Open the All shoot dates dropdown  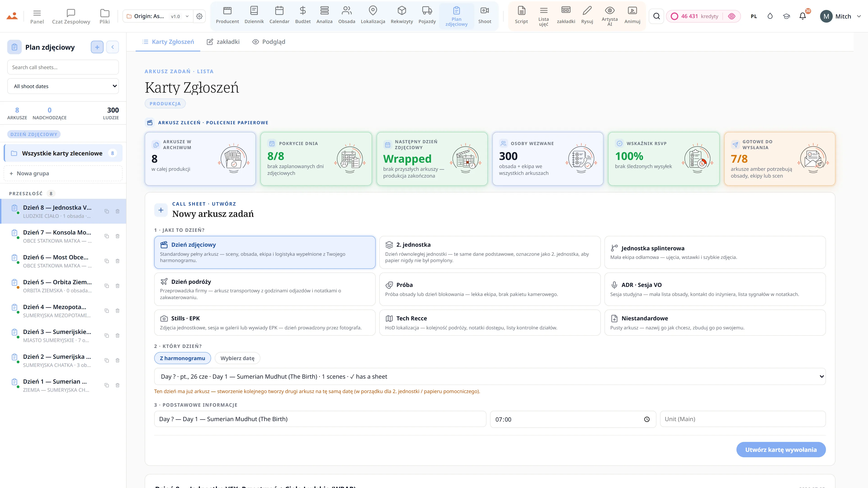point(63,86)
